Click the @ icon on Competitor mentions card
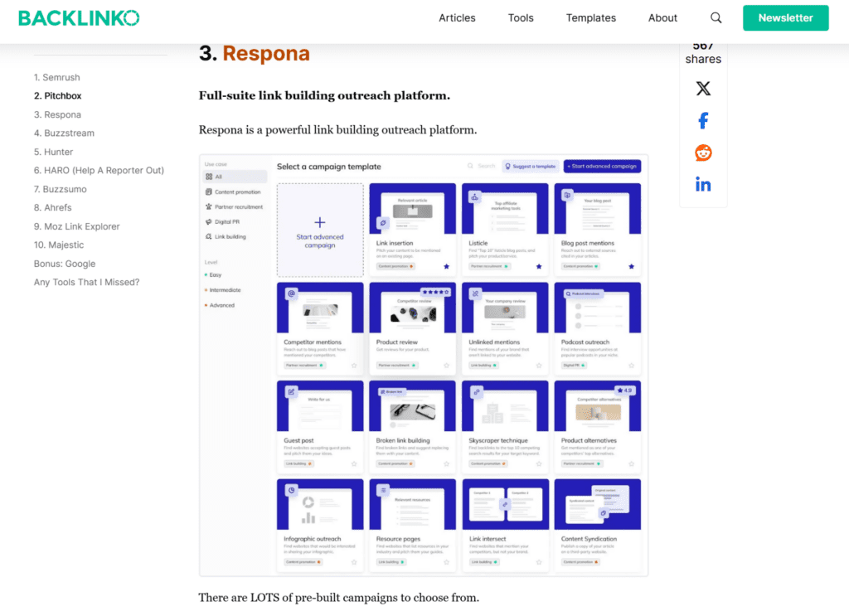The width and height of the screenshot is (849, 616). 291,293
